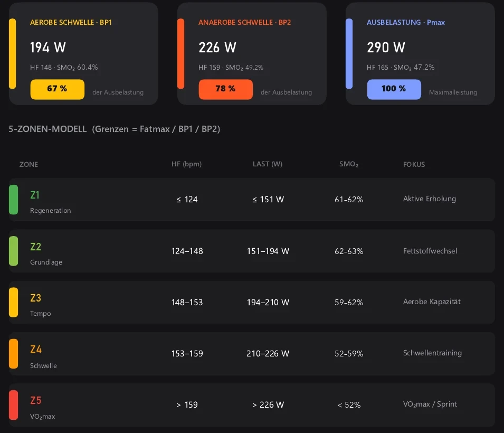Select the Z3 zone label
Screen dimensions: 504x433
pyautogui.click(x=35, y=298)
